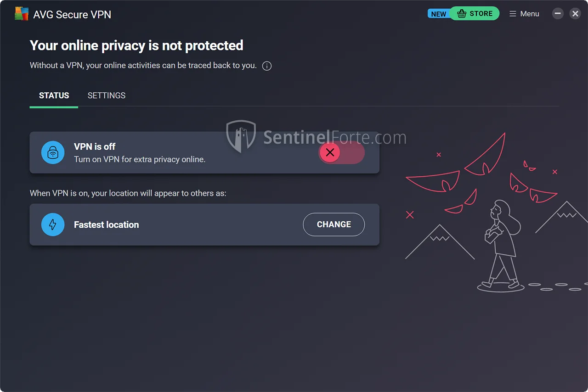Screen dimensions: 588x392
Task: Click the AVG logo icon
Action: pyautogui.click(x=22, y=14)
